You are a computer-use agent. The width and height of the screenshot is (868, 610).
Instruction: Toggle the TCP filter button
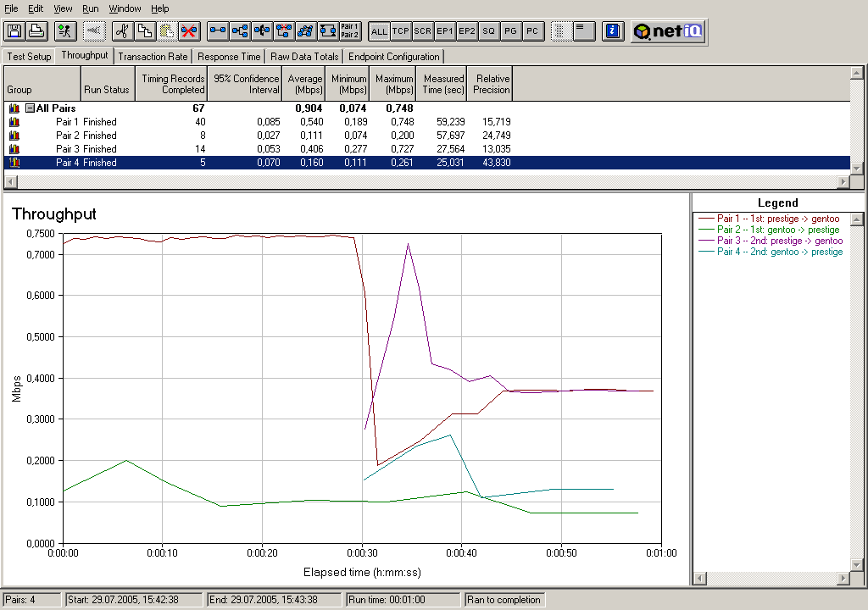coord(401,31)
